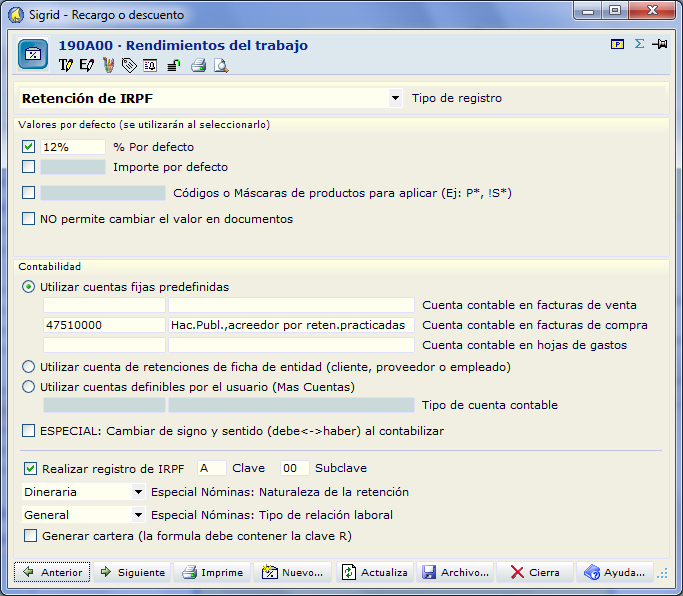Click the sigma summation icon
Image resolution: width=683 pixels, height=596 pixels.
pos(639,44)
